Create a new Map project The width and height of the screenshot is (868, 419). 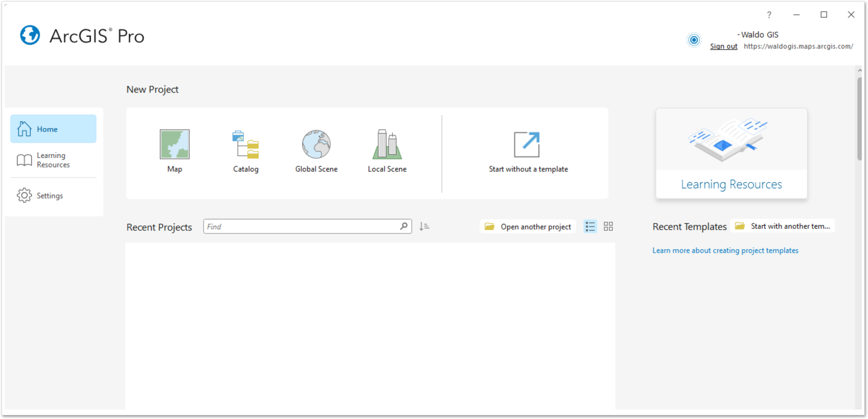174,151
